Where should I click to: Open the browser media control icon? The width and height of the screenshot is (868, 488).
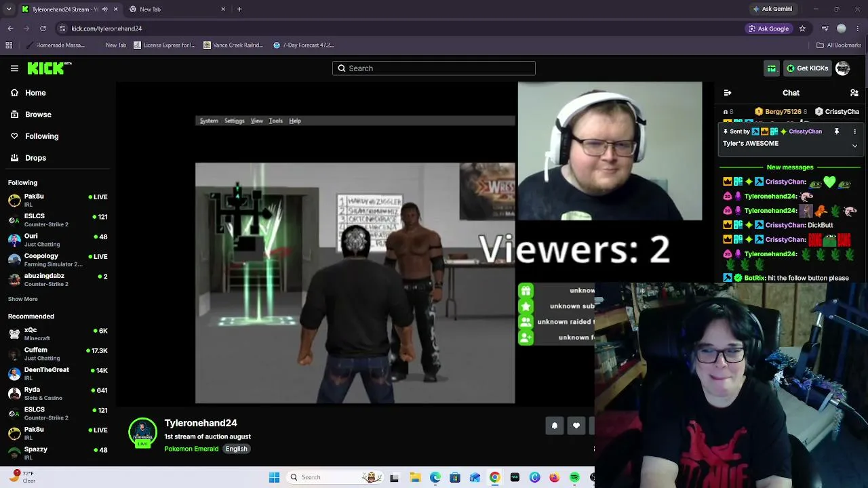click(x=825, y=28)
